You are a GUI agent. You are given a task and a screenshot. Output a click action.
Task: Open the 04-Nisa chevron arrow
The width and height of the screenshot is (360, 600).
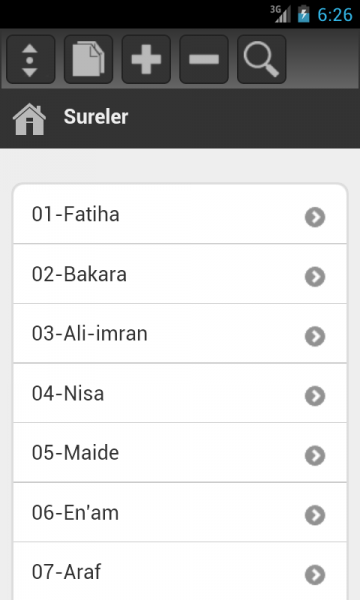click(315, 396)
